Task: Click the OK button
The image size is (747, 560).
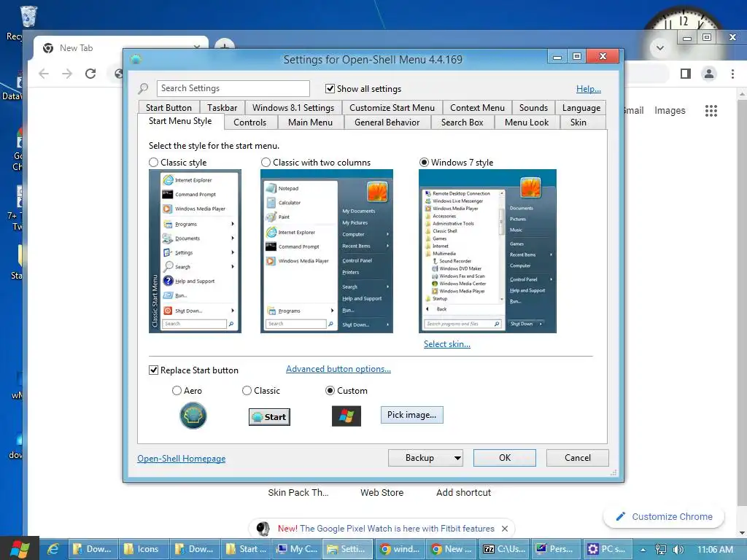Action: point(505,458)
